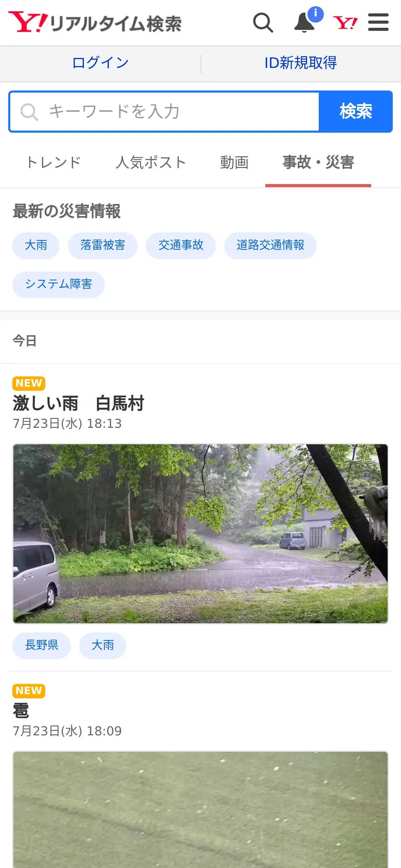Switch to the 人気ポスト tab

click(151, 162)
